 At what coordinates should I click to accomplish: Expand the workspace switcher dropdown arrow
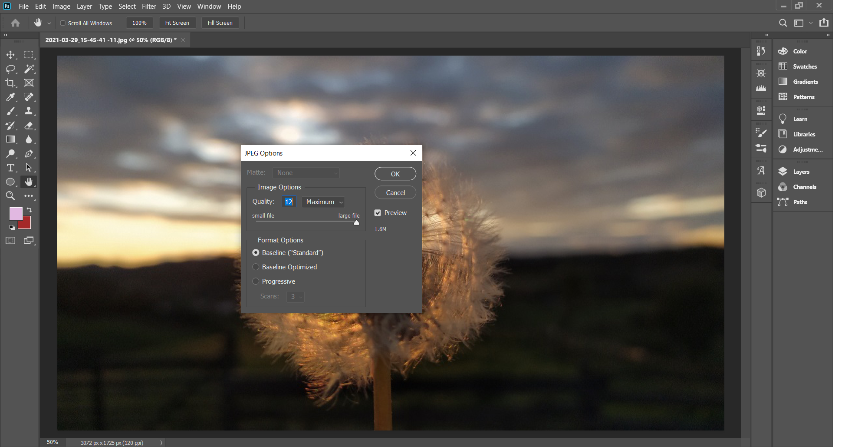(811, 23)
